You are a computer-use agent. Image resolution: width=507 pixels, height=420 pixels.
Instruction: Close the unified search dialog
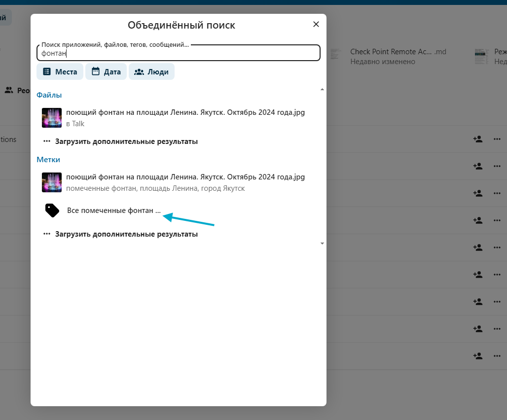click(316, 24)
